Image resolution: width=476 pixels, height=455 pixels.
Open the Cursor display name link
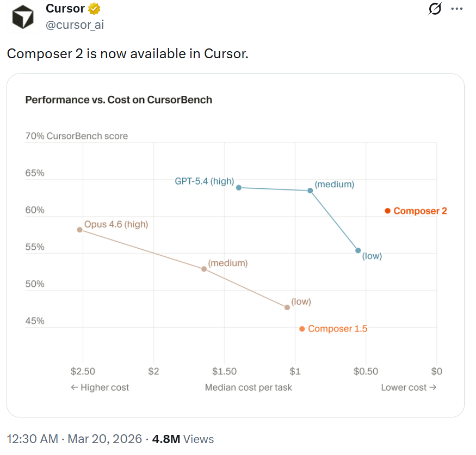pyautogui.click(x=65, y=9)
